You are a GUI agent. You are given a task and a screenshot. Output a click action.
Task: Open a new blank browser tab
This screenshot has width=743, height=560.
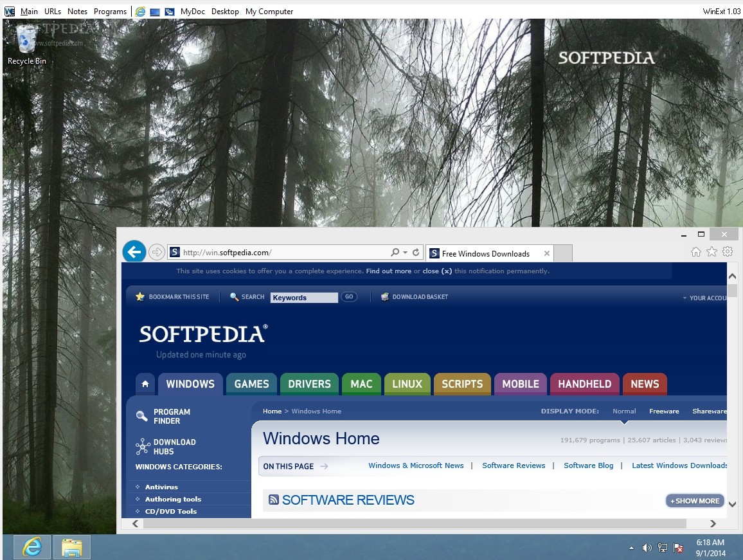click(563, 253)
